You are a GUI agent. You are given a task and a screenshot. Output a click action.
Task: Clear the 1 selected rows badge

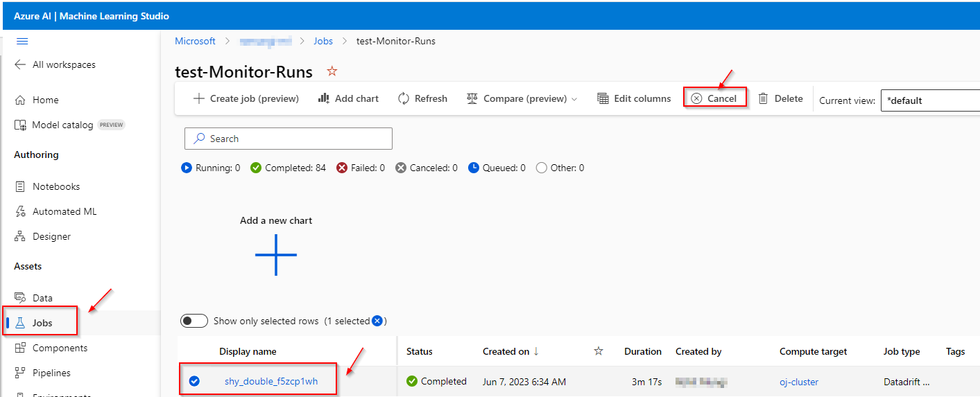pyautogui.click(x=377, y=321)
